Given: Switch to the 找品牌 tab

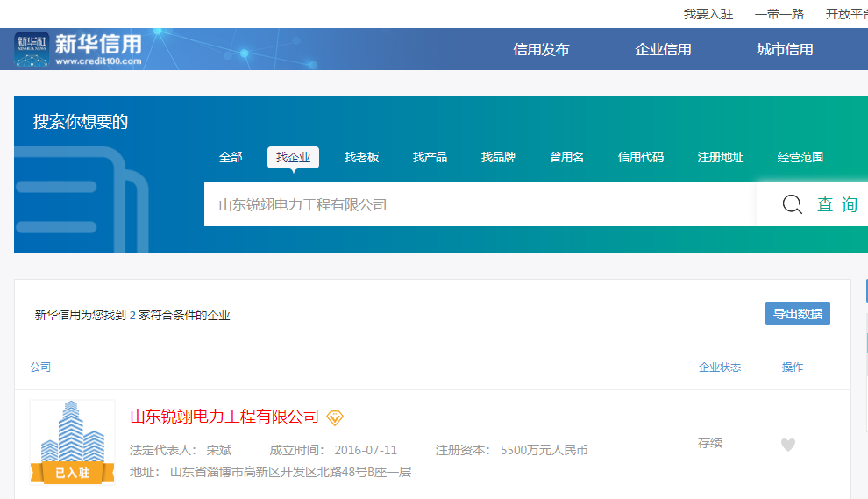Looking at the screenshot, I should pos(498,157).
